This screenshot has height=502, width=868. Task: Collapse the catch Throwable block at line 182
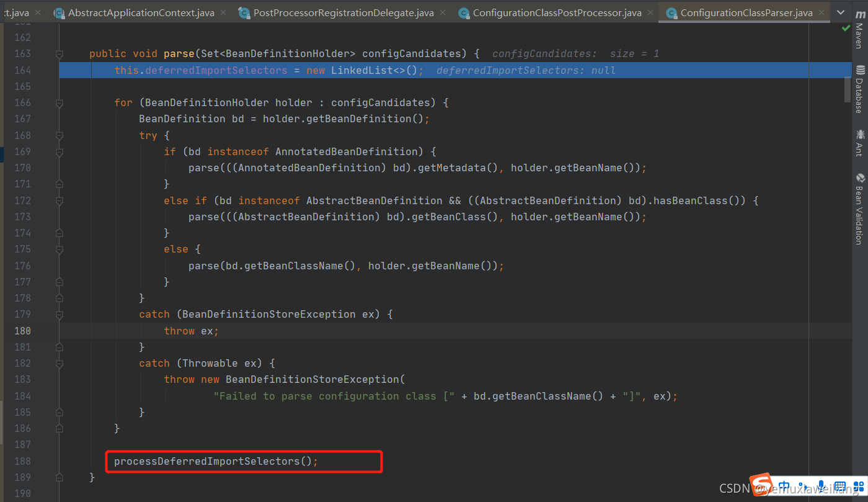tap(60, 363)
